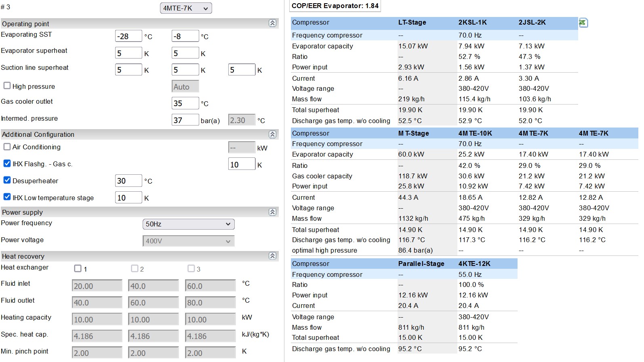The height and width of the screenshot is (362, 644).
Task: Click the Intermed. pressure bar(a) field
Action: [x=185, y=120]
